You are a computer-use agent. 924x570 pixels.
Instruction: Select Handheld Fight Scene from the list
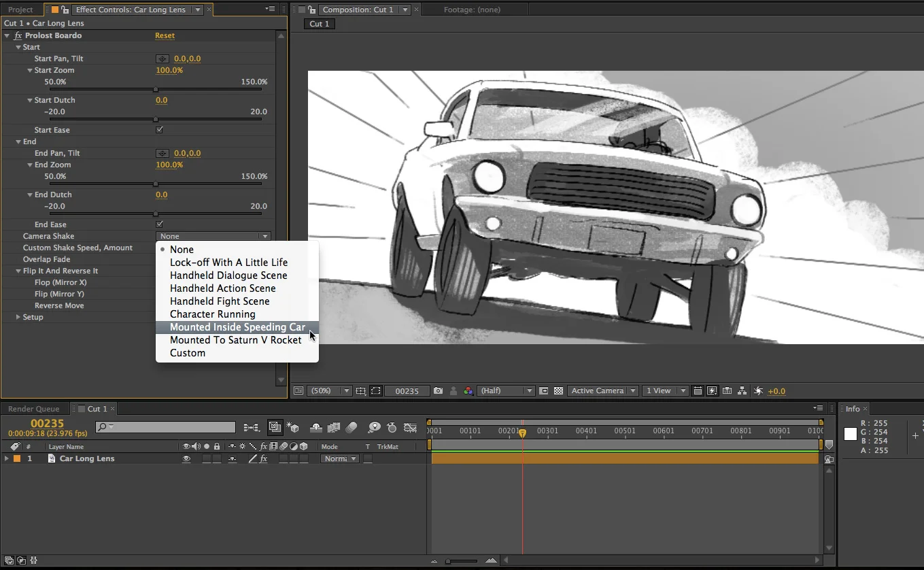pyautogui.click(x=220, y=301)
